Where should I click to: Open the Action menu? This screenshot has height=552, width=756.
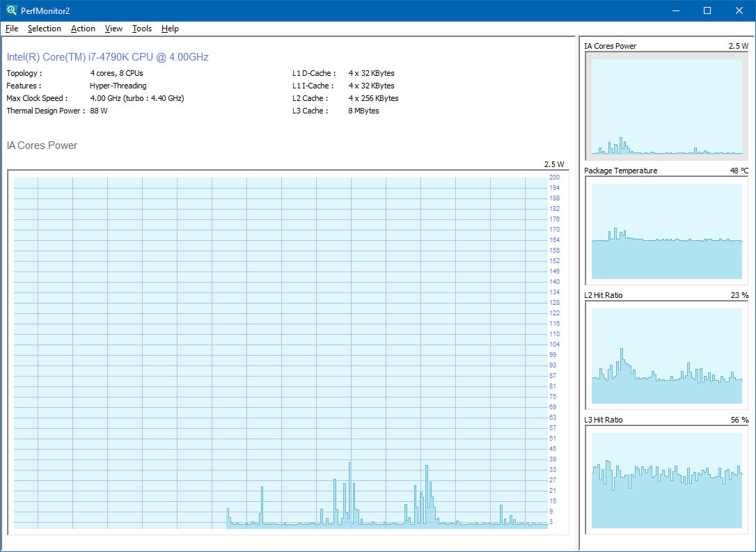(x=83, y=29)
